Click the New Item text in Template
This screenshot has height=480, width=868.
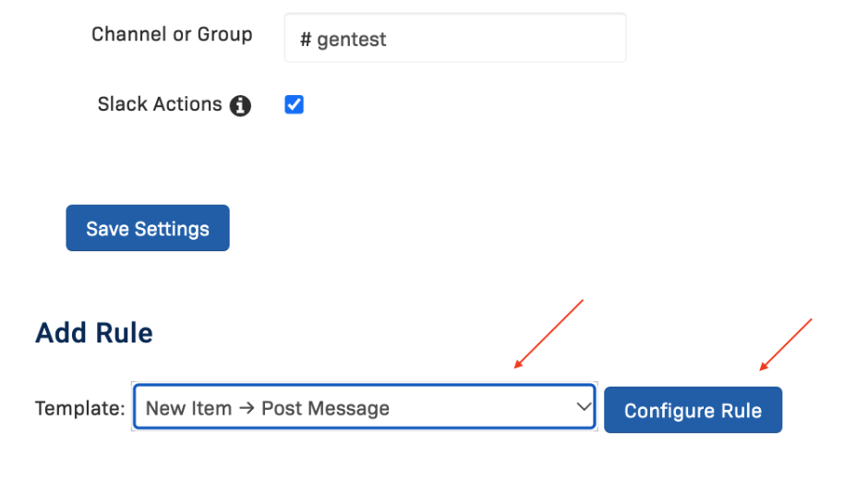tap(188, 409)
